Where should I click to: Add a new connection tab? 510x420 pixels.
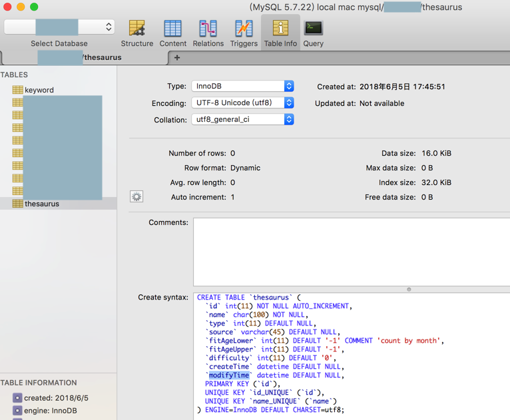point(177,57)
